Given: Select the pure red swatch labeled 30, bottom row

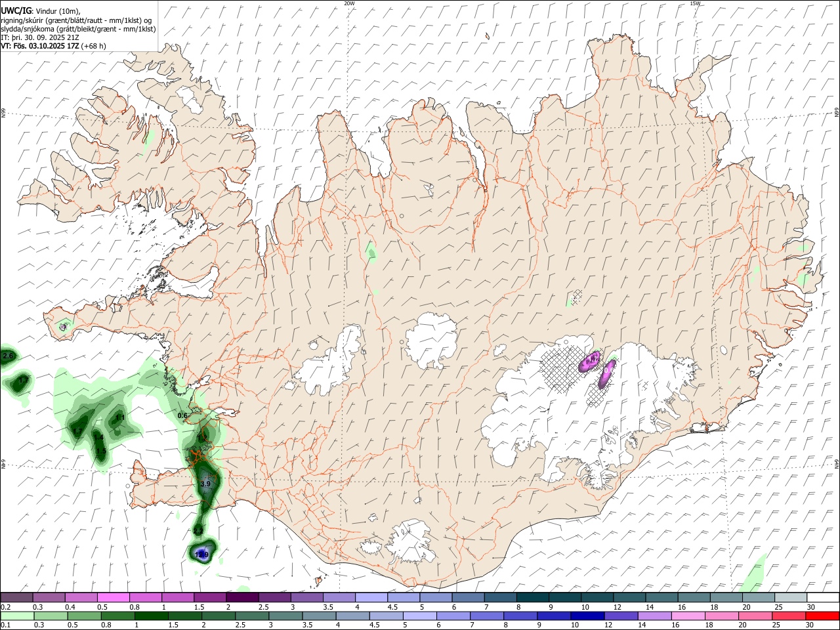Looking at the screenshot, I should (822, 616).
